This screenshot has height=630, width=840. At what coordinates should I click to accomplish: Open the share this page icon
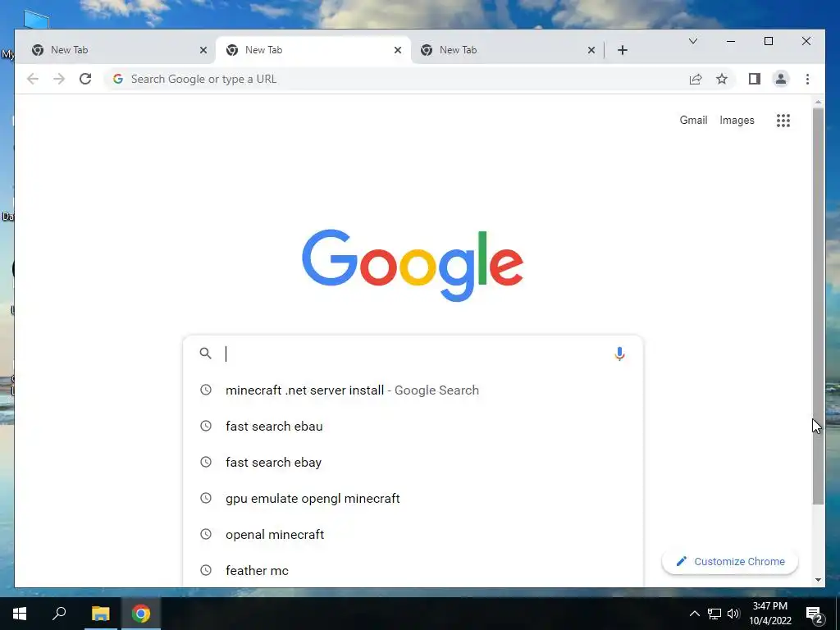[x=696, y=80]
